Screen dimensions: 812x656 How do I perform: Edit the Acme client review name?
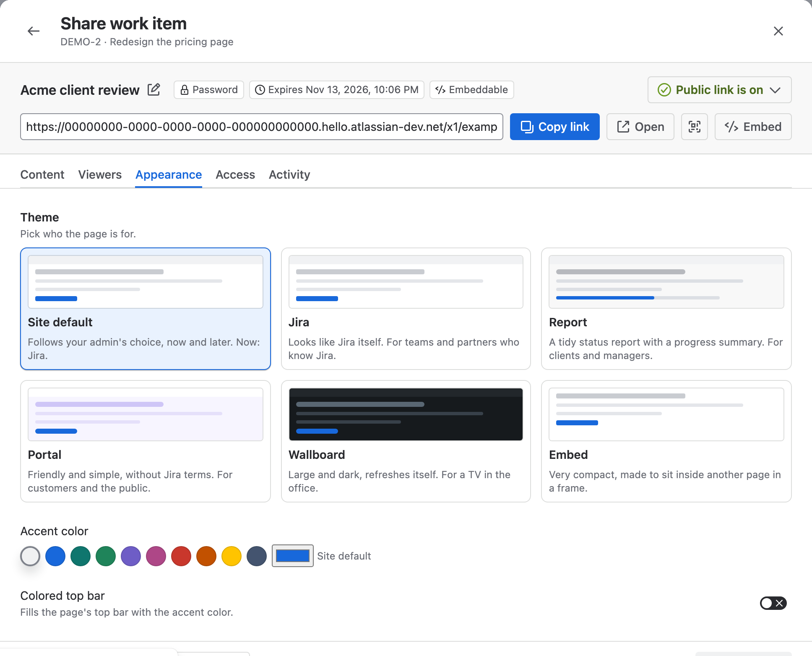(154, 89)
